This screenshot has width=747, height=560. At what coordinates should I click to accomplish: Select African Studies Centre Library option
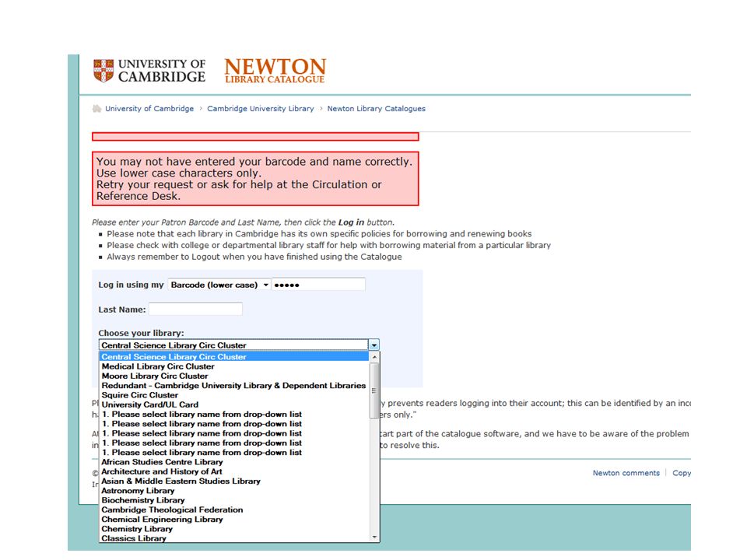point(233,462)
